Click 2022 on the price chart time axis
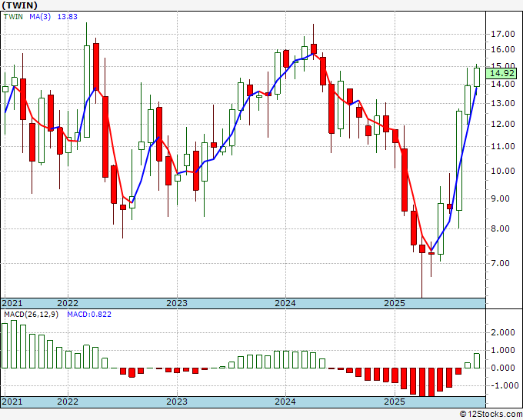This screenshot has height=420, width=523. click(x=68, y=303)
